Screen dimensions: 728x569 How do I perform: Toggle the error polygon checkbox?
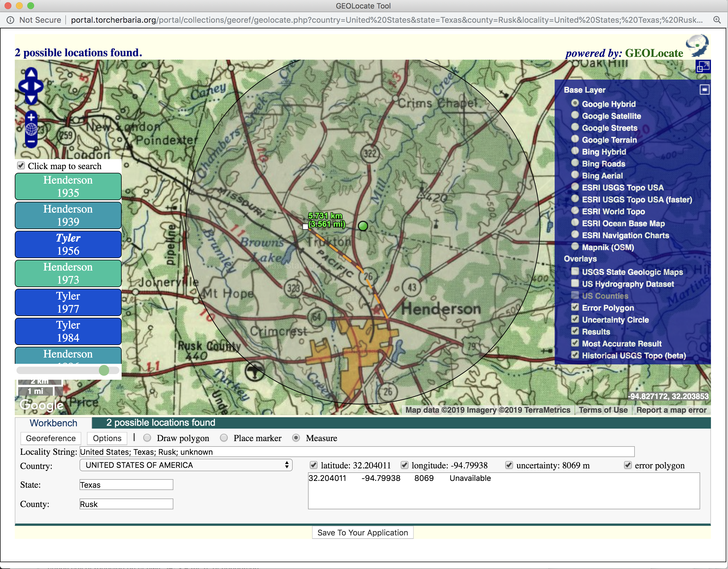pos(628,465)
